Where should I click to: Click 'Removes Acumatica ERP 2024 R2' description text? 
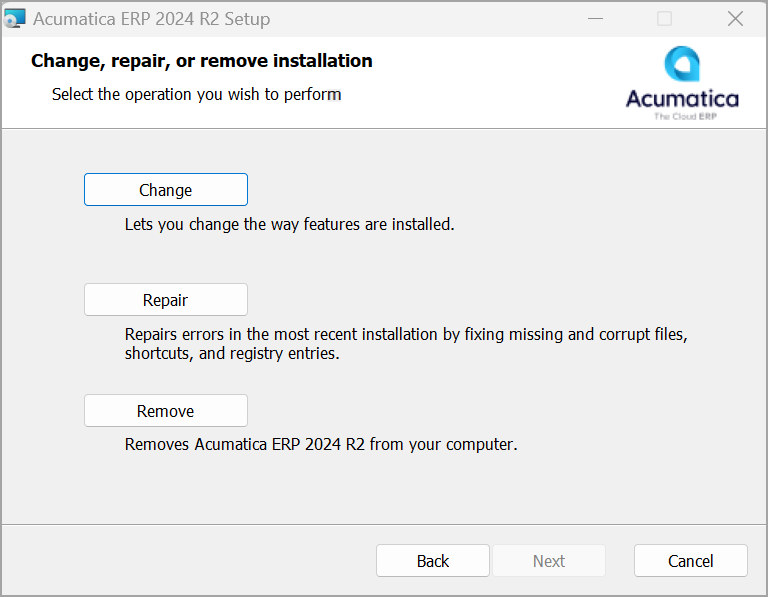coord(321,444)
